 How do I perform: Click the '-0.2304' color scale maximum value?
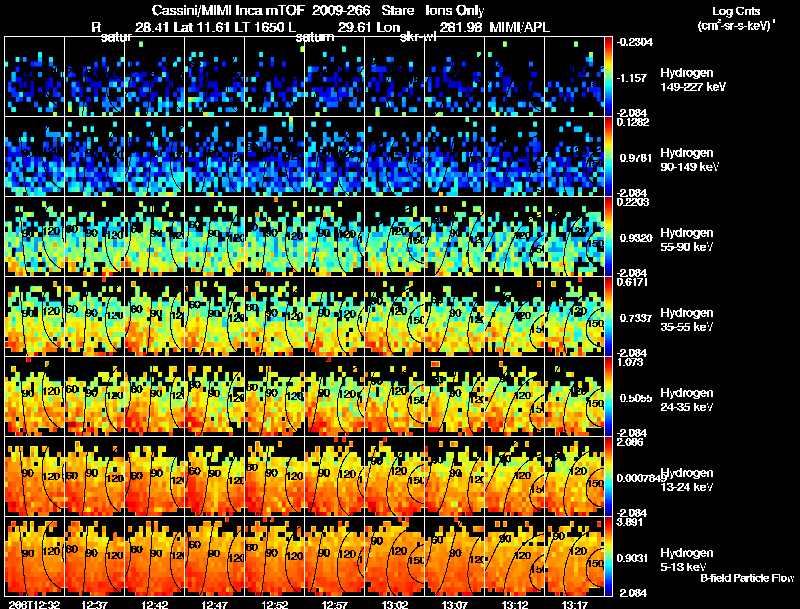(x=634, y=42)
